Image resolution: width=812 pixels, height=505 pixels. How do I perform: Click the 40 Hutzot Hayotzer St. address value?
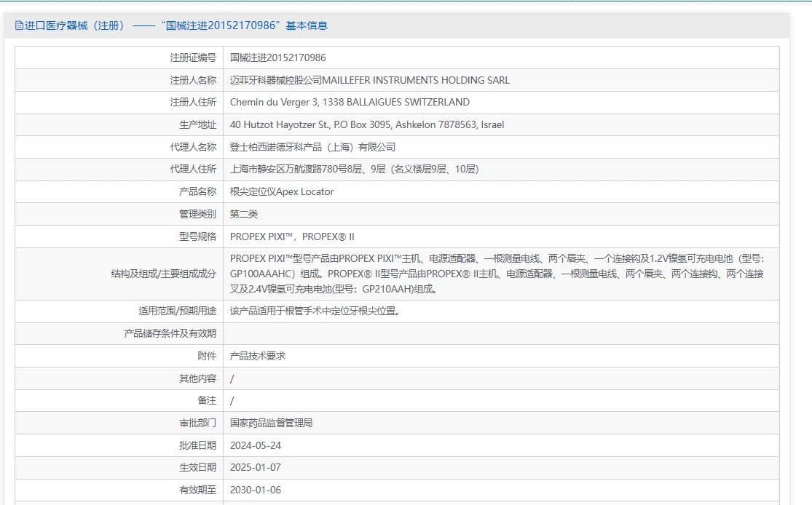[x=366, y=124]
